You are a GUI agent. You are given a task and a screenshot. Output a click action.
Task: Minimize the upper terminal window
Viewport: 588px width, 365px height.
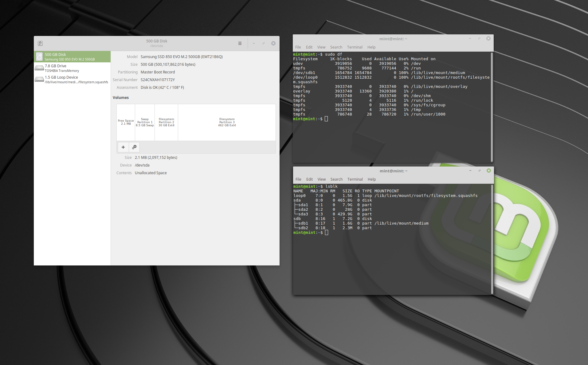[470, 38]
